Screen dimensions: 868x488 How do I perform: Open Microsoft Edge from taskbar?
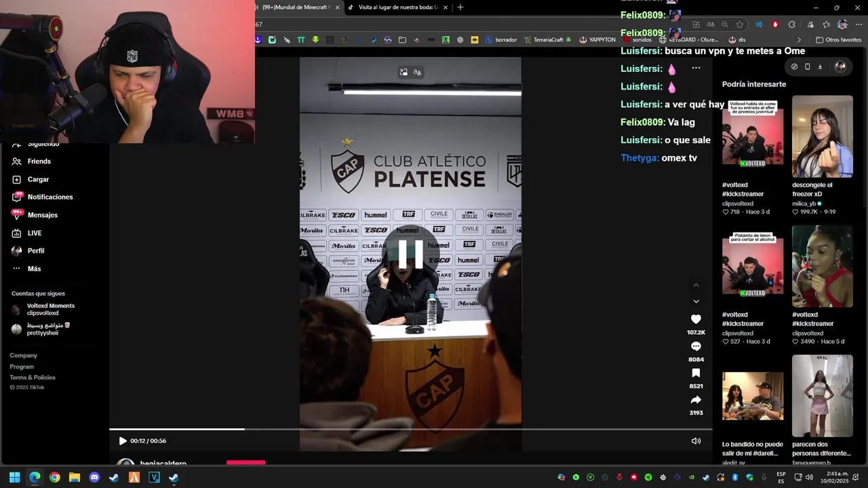[35, 477]
